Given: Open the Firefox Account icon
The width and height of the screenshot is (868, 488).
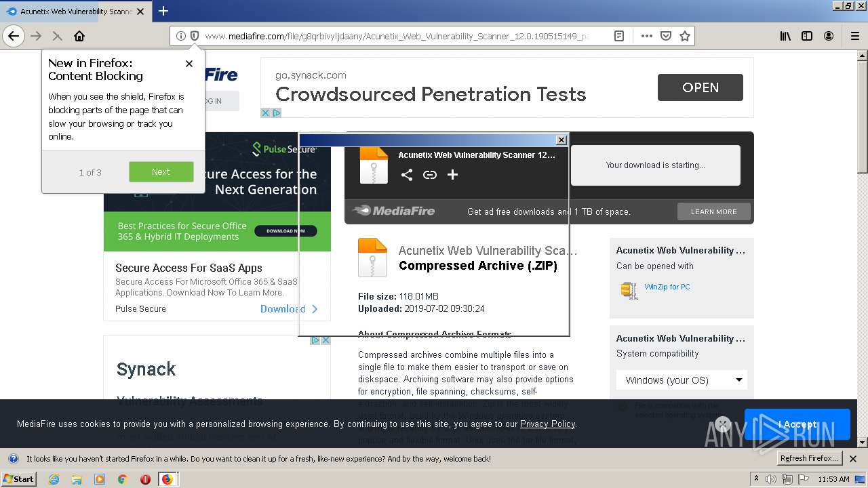Looking at the screenshot, I should (829, 36).
